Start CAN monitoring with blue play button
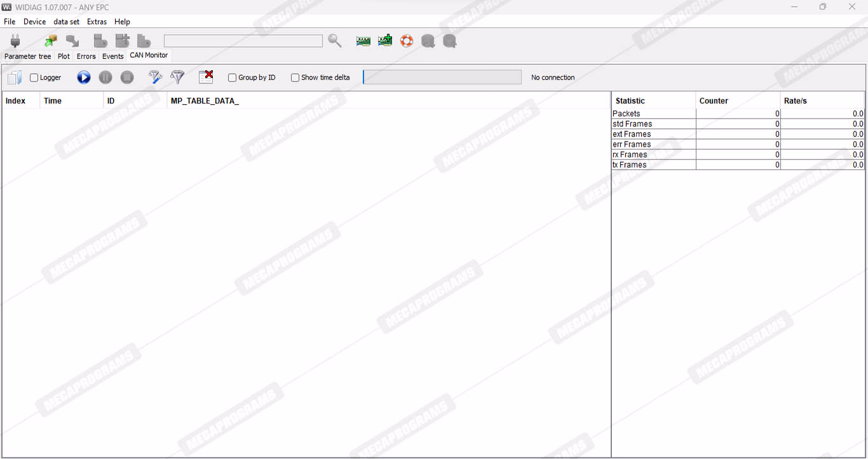 [x=84, y=77]
